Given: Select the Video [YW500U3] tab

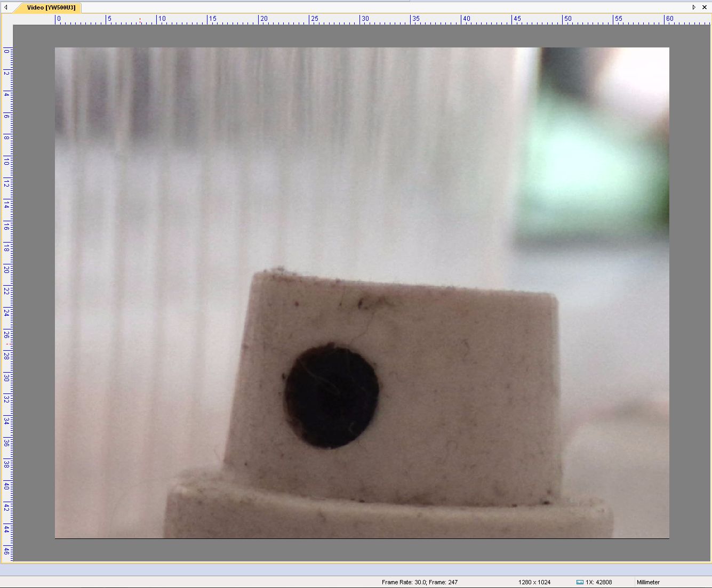Looking at the screenshot, I should pos(51,7).
